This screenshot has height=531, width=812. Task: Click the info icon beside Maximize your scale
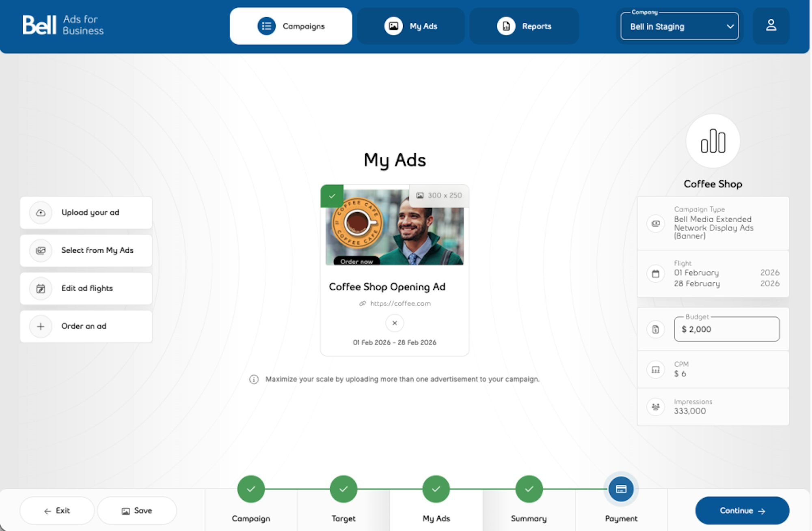click(x=254, y=379)
